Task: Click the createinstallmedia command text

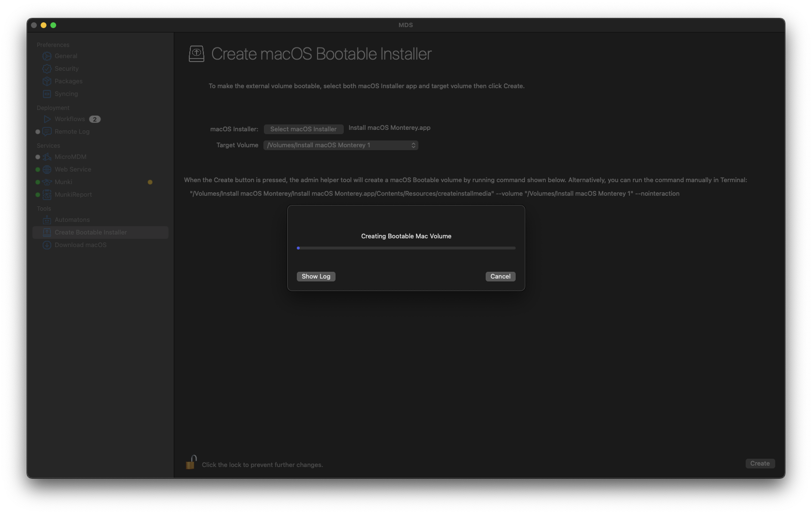Action: coord(435,194)
